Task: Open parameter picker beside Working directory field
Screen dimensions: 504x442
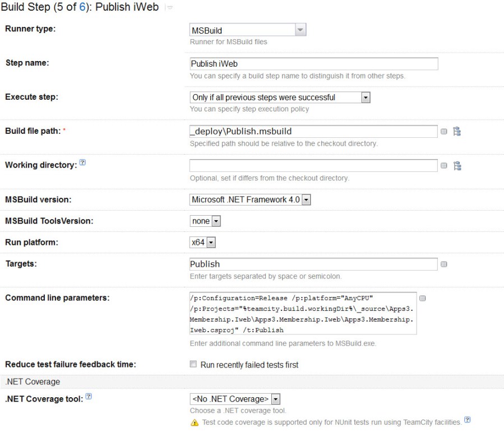Action: 444,166
